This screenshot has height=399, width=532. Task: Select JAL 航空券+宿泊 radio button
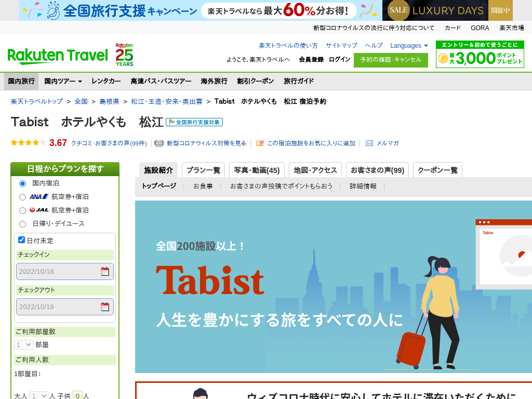pyautogui.click(x=23, y=211)
